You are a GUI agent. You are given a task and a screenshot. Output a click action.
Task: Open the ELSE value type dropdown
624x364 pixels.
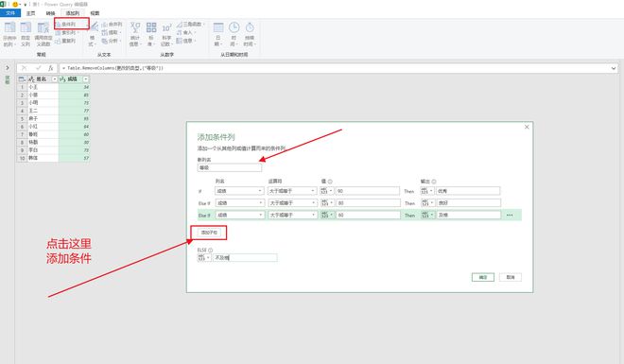pos(204,258)
